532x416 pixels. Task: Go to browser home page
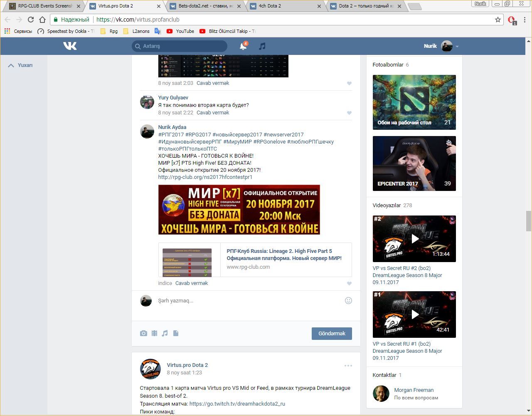(42, 20)
